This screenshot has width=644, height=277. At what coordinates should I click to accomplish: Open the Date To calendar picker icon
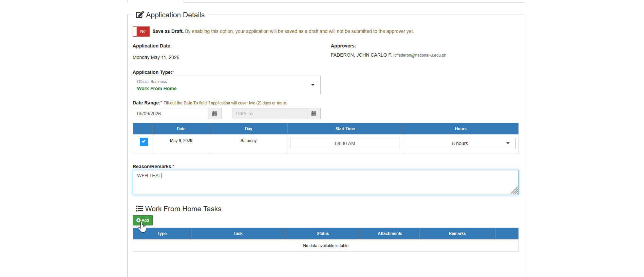tap(314, 114)
